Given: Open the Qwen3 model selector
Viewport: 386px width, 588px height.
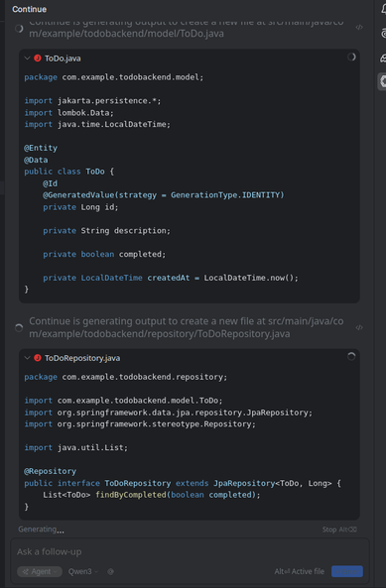Looking at the screenshot, I should click(x=83, y=571).
